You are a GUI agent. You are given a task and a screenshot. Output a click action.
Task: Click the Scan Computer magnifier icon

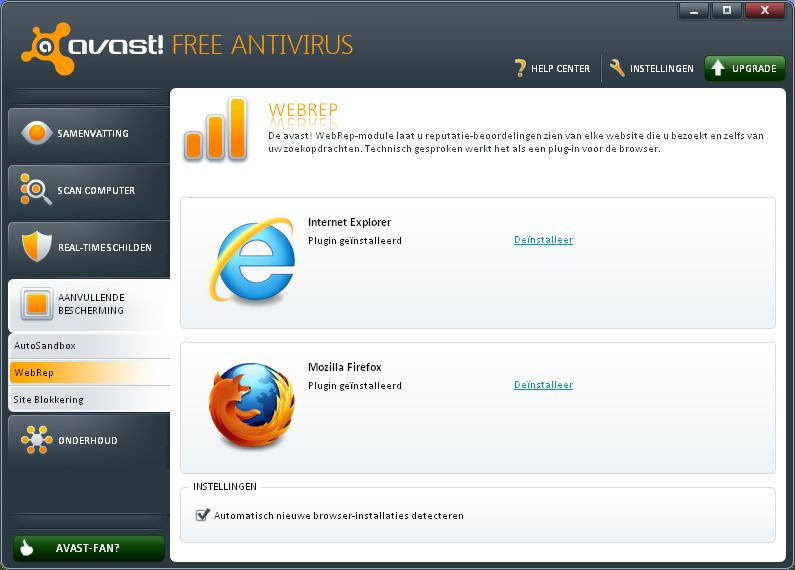35,189
